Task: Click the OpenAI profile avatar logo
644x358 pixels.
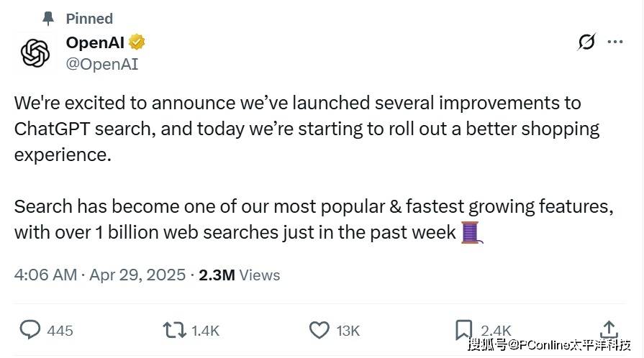Action: (x=34, y=53)
